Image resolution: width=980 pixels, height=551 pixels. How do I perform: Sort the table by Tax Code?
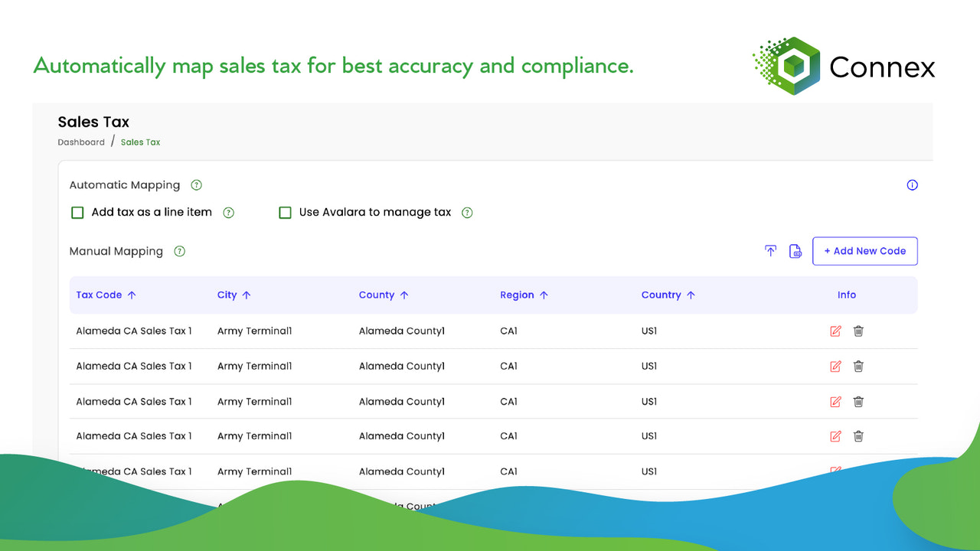coord(130,295)
